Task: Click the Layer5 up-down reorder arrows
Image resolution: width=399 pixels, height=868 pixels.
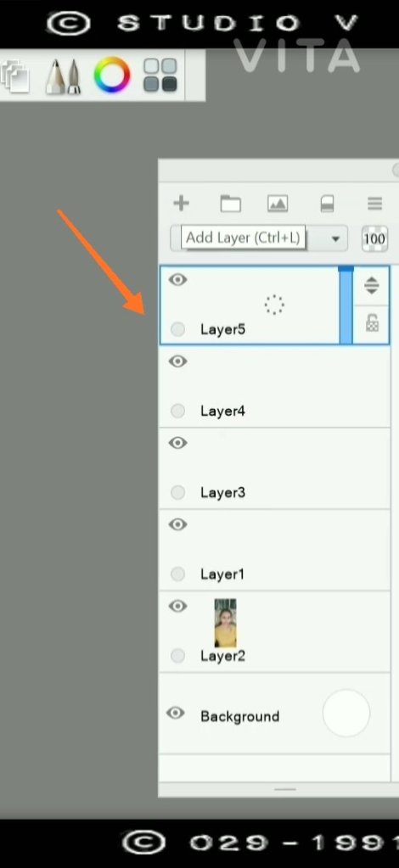Action: pos(371,286)
